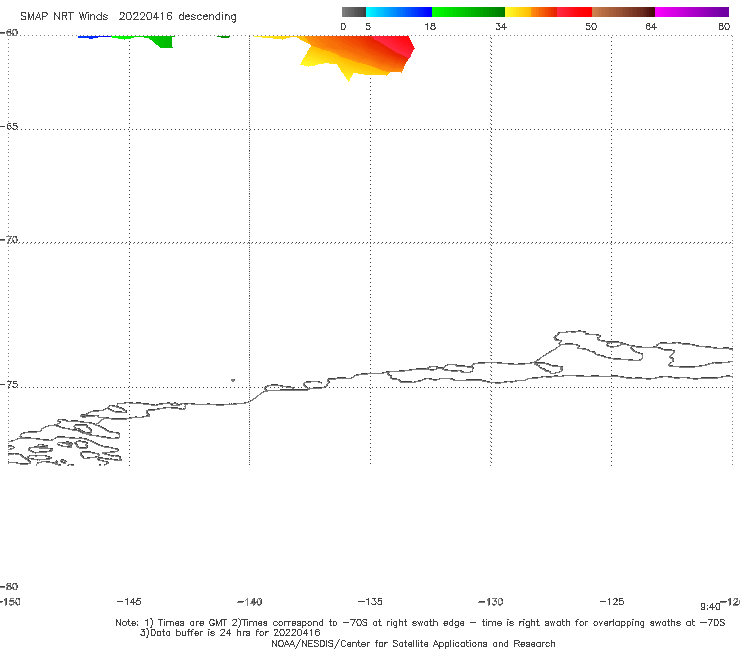Click the latitude label '-80'

pos(9,586)
